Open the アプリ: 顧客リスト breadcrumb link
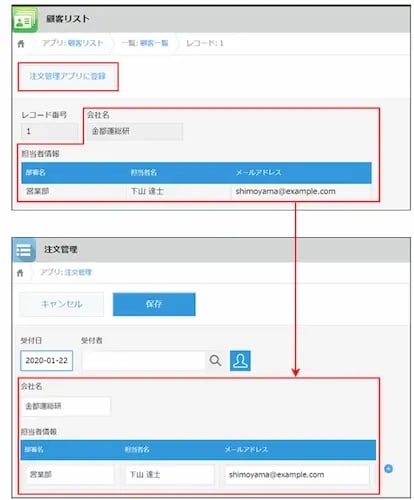The height and width of the screenshot is (500, 414). (x=72, y=43)
